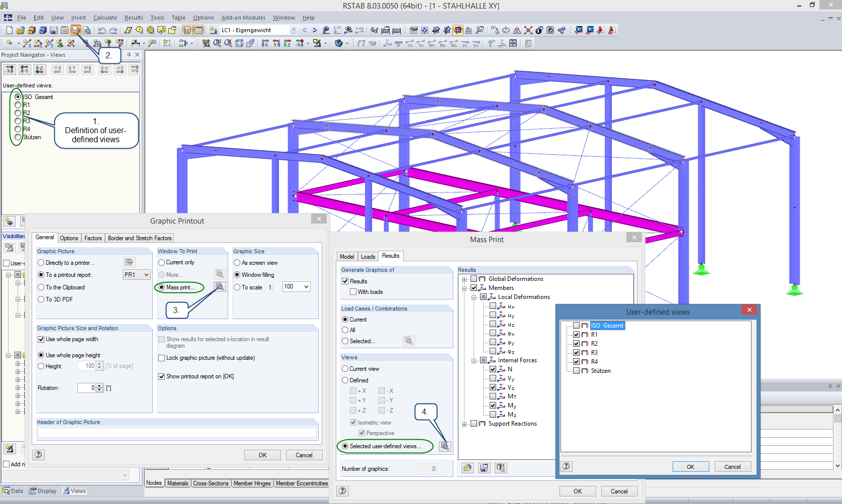
Task: Click selected load cases picker icon
Action: (x=409, y=341)
